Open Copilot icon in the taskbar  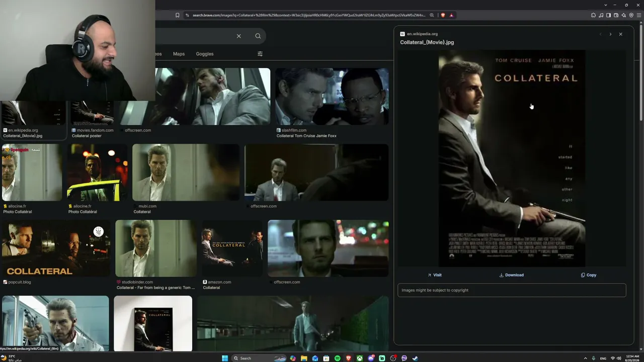[x=293, y=358]
